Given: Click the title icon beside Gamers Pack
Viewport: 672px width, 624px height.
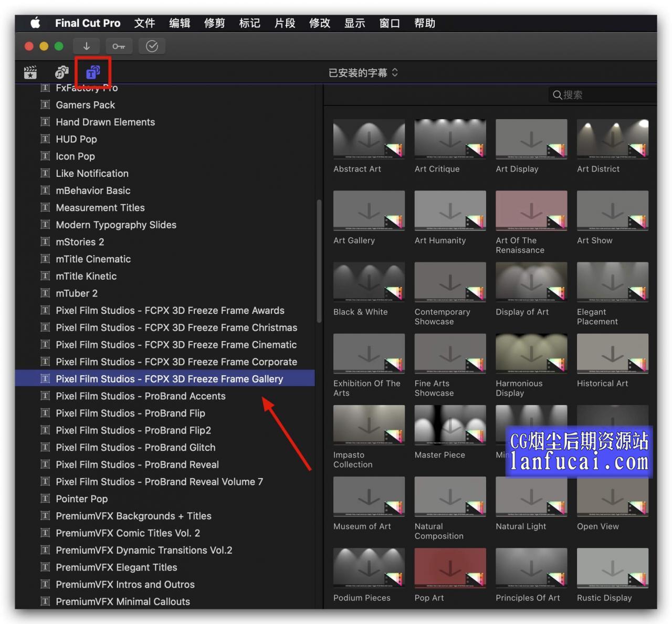Looking at the screenshot, I should (46, 104).
